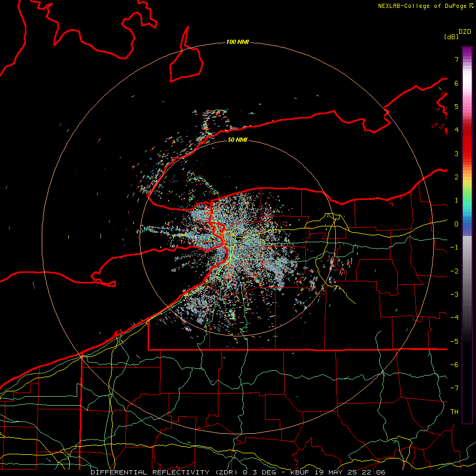Click the -6 value on the color scale
This screenshot has height=476, width=476.
[x=454, y=365]
